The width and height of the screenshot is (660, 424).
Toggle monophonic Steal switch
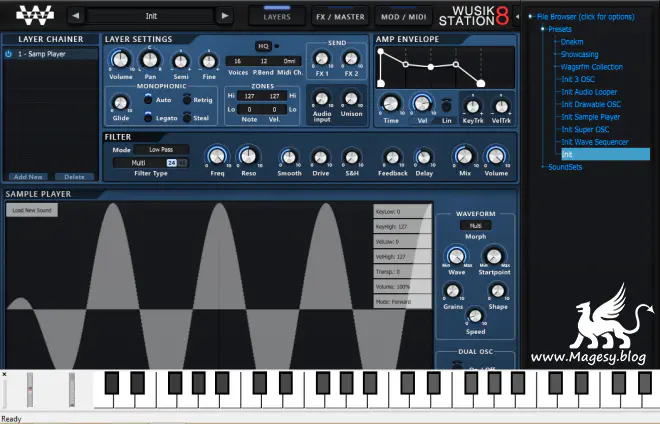pyautogui.click(x=187, y=117)
